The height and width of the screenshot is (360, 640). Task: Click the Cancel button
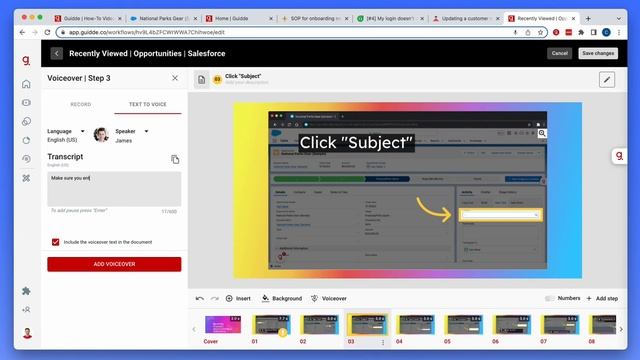pyautogui.click(x=559, y=53)
